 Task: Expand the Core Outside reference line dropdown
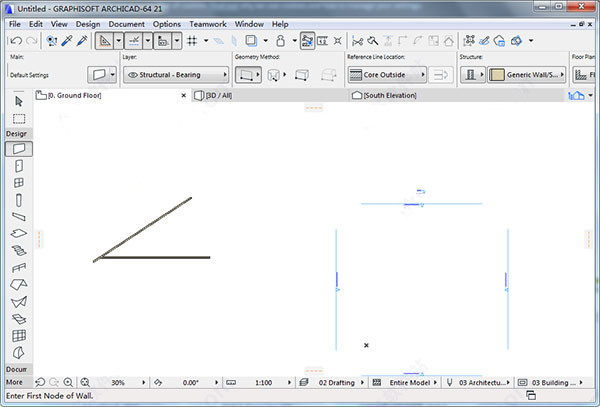387,75
